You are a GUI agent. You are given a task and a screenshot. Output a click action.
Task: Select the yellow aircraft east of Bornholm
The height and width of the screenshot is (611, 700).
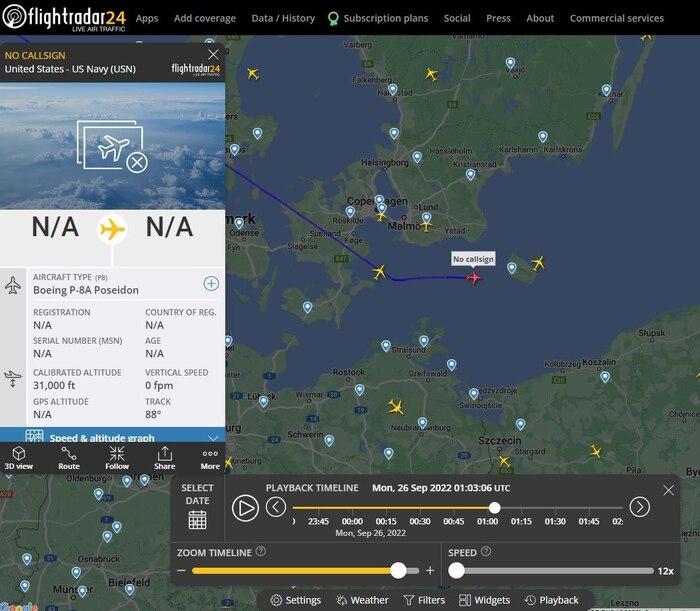click(538, 263)
